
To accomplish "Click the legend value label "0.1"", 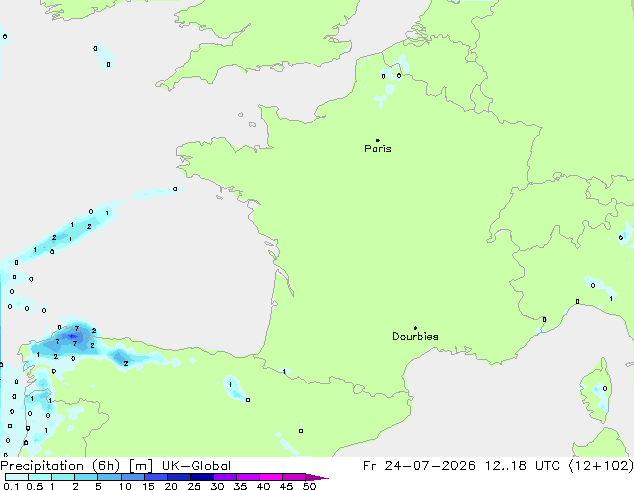I will [11, 486].
